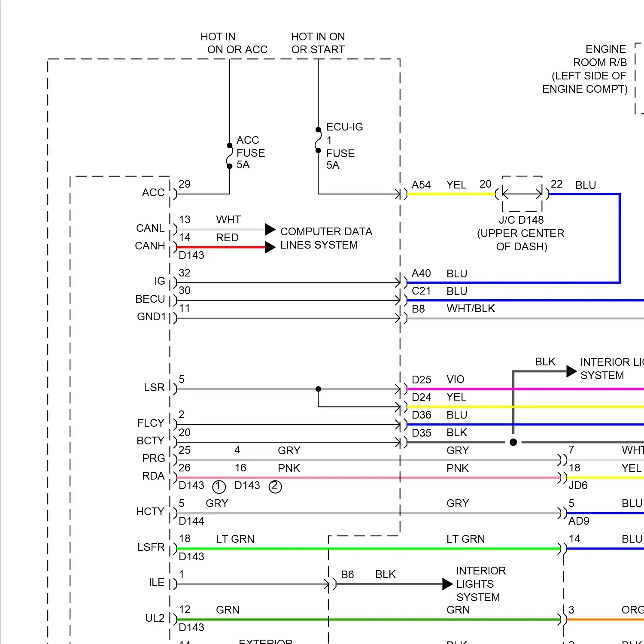This screenshot has height=644, width=644.
Task: Click the B8 connector pin label
Action: pos(418,309)
